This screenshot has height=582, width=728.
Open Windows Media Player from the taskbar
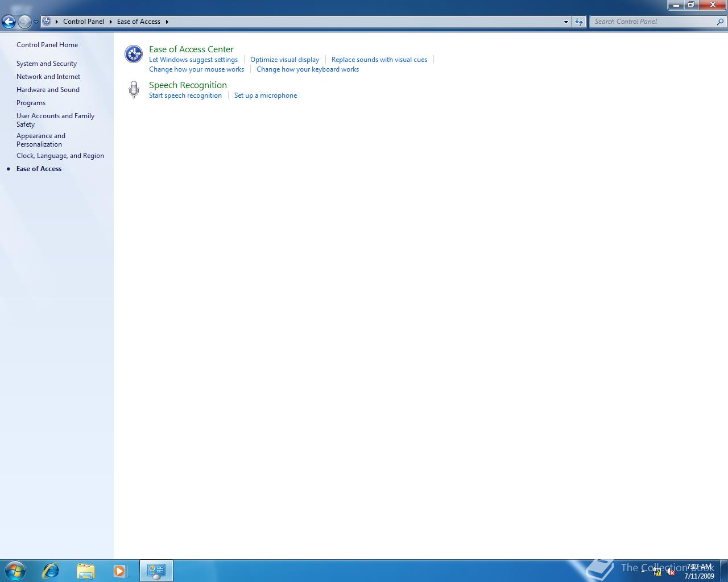[x=120, y=570]
